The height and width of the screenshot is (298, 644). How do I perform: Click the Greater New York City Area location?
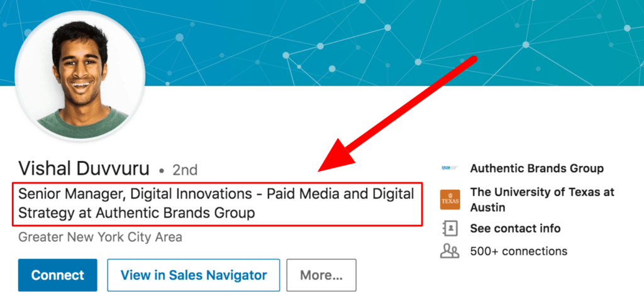pos(100,238)
